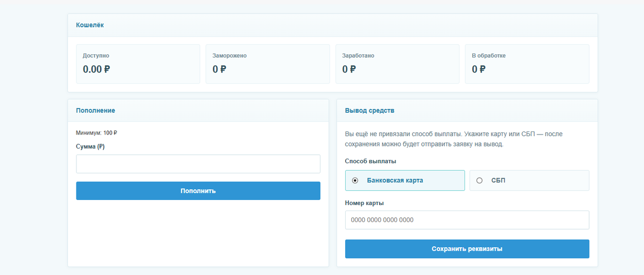Screen dimensions: 644x275
Task: Click the Доступно 0.00 ₽ balance card
Action: 138,64
